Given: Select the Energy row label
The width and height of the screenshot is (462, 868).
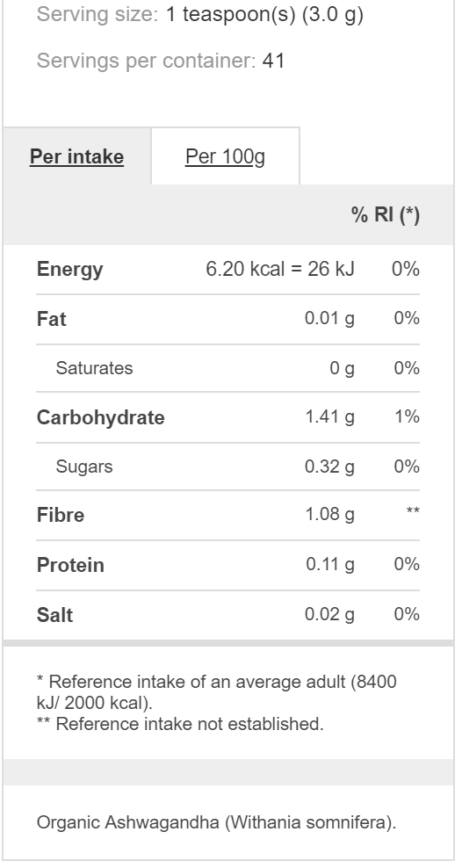Looking at the screenshot, I should (69, 270).
